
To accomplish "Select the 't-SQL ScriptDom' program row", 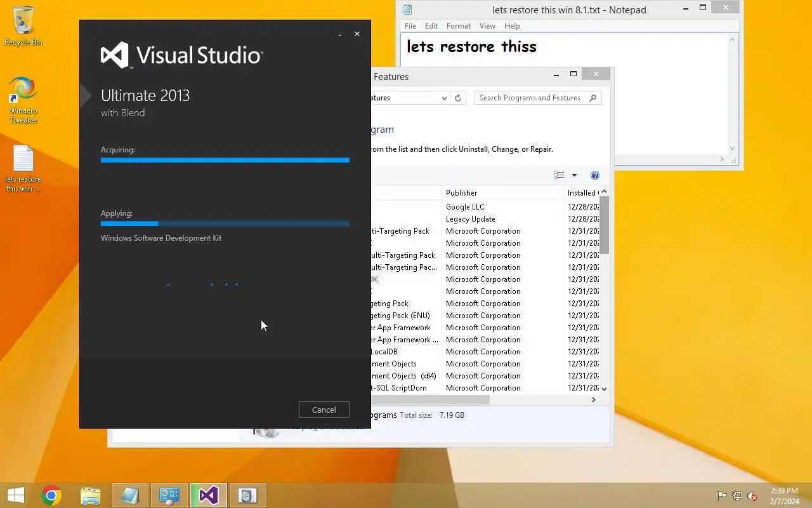I will (485, 388).
